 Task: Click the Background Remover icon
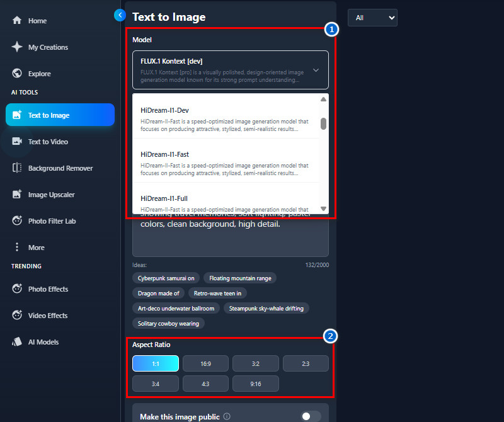(x=17, y=168)
